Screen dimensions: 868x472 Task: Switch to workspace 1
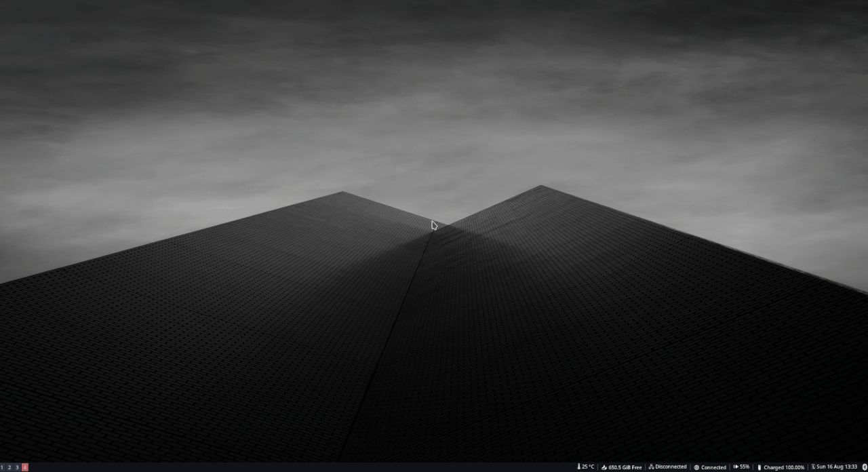(3, 467)
